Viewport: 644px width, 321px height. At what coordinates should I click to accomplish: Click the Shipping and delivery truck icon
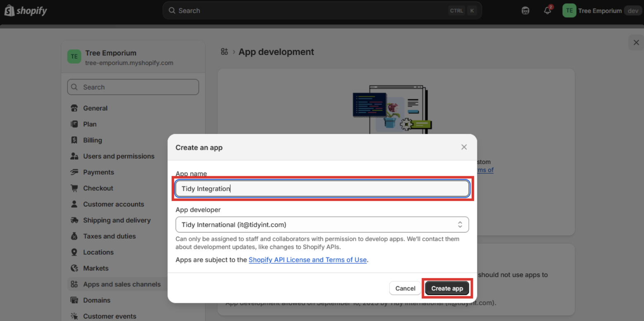(74, 220)
